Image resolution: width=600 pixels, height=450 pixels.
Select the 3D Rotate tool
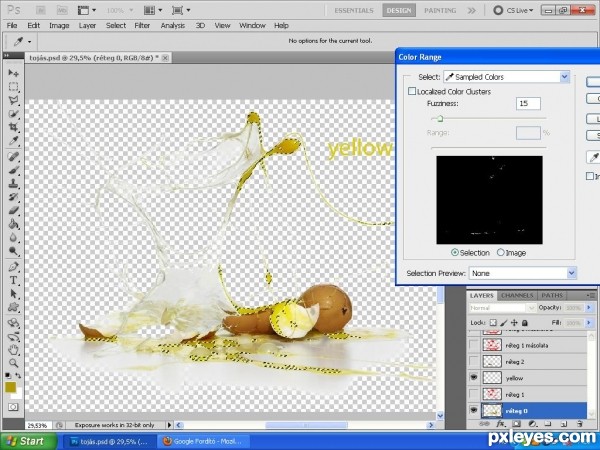point(13,323)
